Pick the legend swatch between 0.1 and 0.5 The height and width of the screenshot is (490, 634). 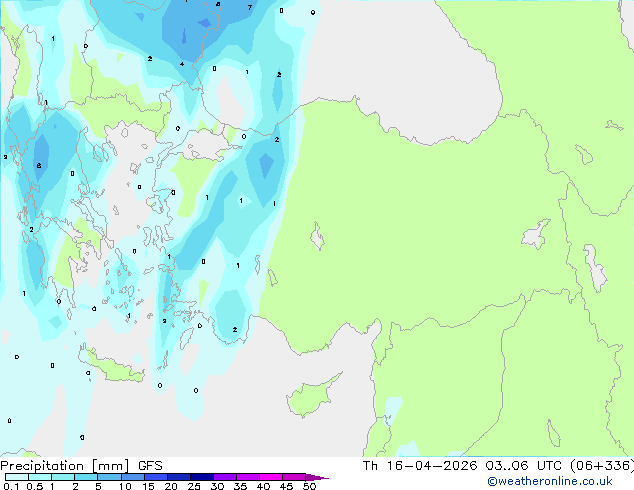click(x=17, y=477)
